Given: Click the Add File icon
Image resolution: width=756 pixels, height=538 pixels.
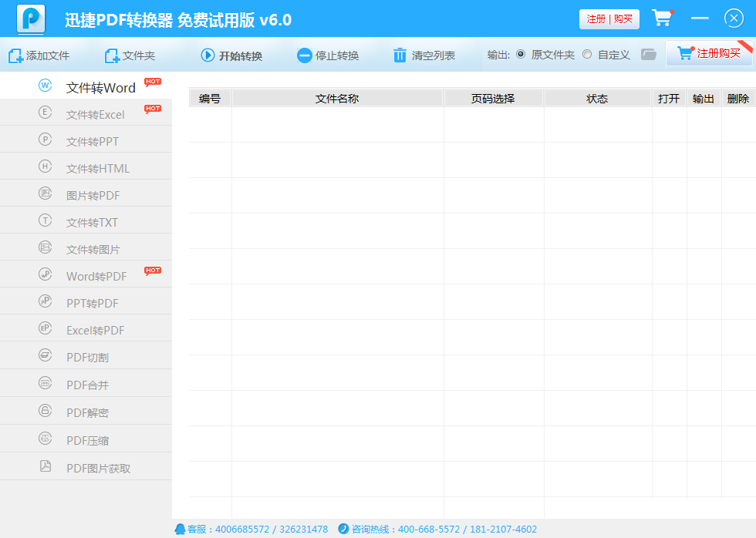Looking at the screenshot, I should point(15,55).
